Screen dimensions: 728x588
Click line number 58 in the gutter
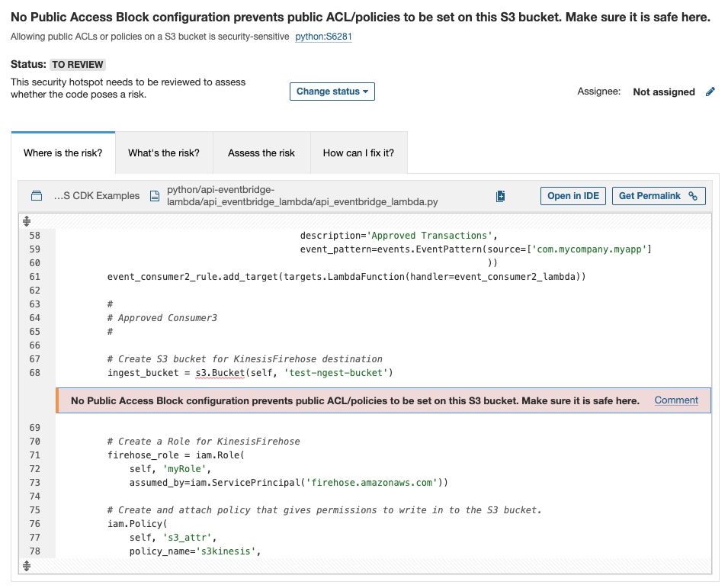pos(35,236)
